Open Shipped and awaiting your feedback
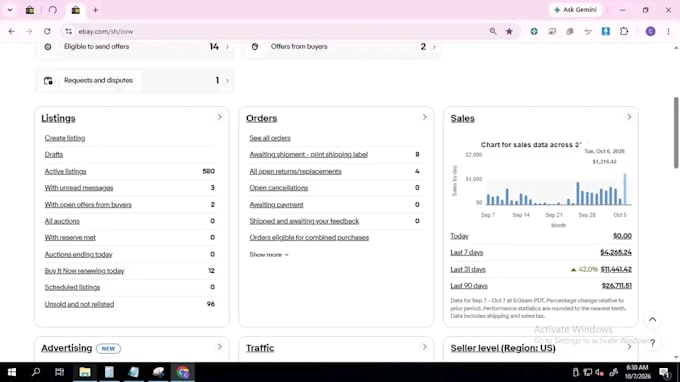Screen dimensions: 680x382 pyautogui.click(x=304, y=221)
